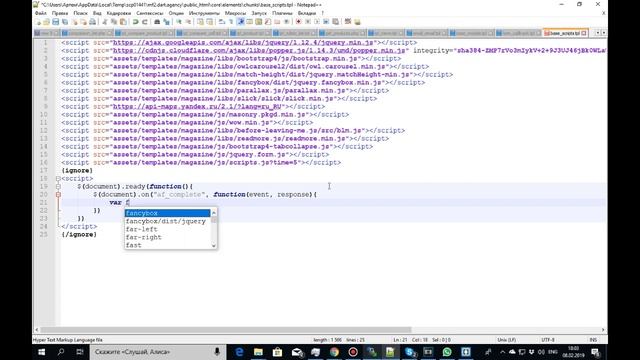Collapse the script block fold on line 18
This screenshot has width=640, height=360.
tap(58, 178)
